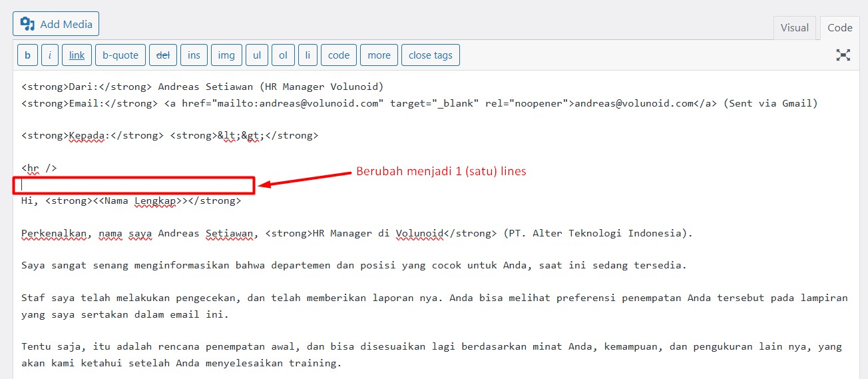Click the paragraph starting with Perkenalkan

pyautogui.click(x=357, y=233)
